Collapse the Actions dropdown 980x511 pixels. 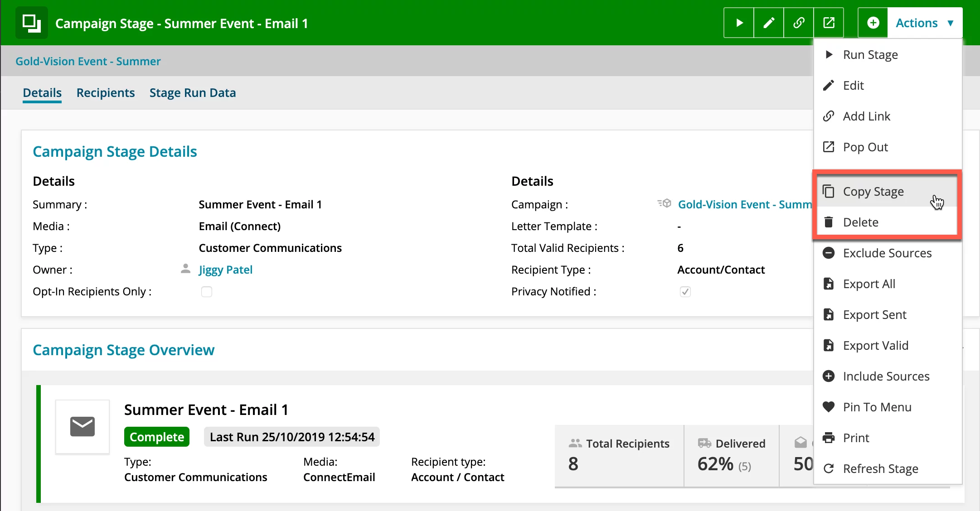(x=925, y=23)
